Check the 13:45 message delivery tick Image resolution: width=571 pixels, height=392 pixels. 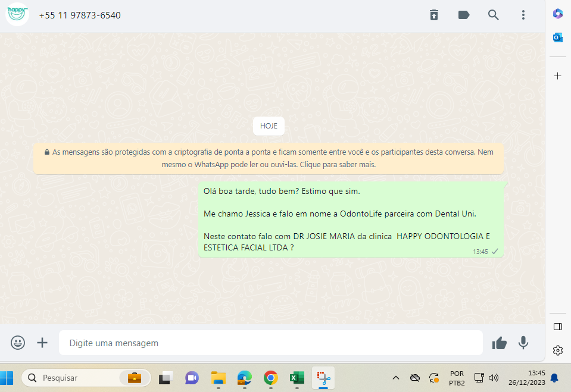click(x=495, y=252)
